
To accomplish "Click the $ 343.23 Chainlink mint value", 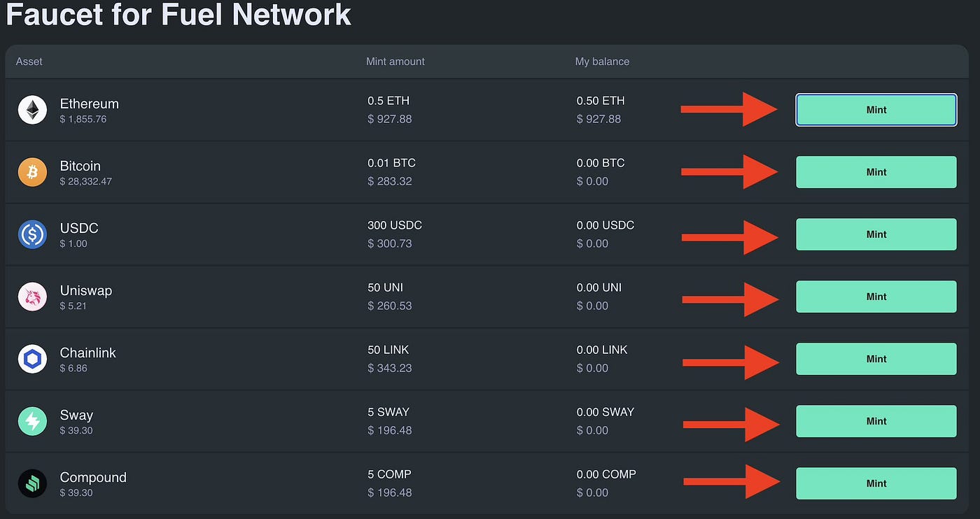I will coord(390,368).
